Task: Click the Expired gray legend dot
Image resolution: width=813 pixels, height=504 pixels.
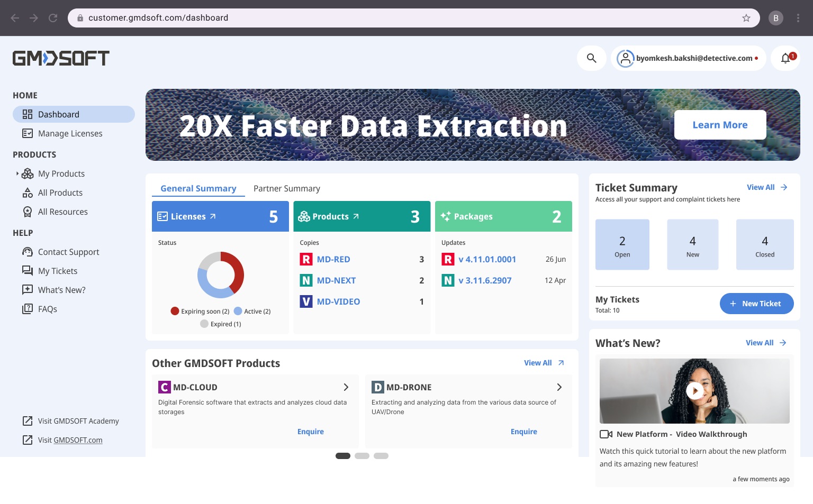Action: point(204,324)
